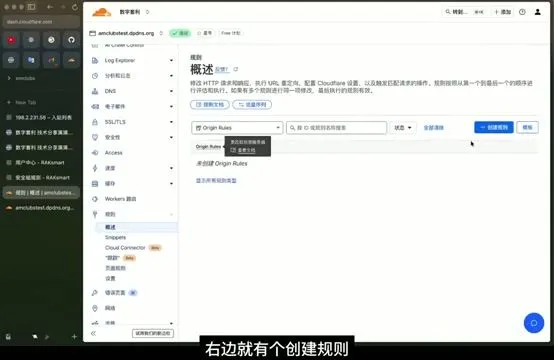Click the Workers 路由 sidebar icon

point(95,199)
